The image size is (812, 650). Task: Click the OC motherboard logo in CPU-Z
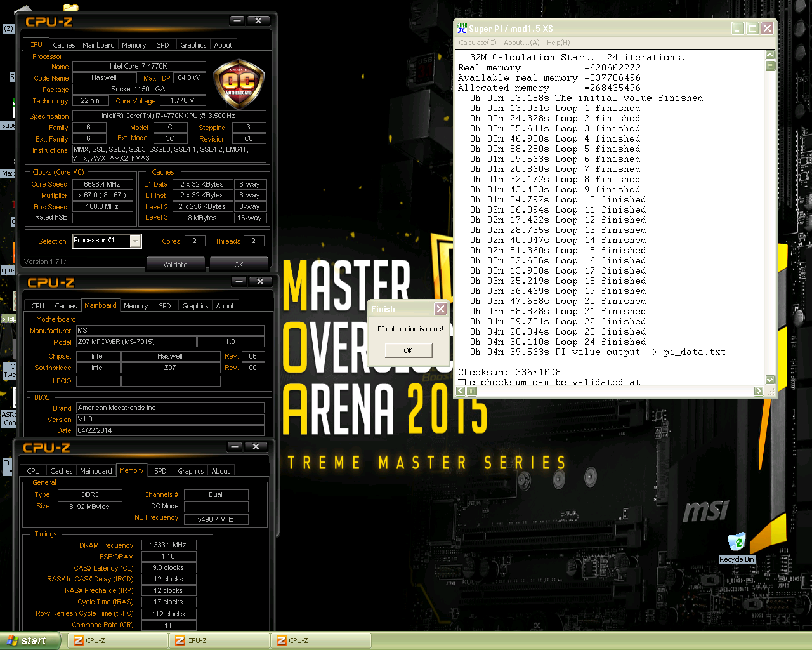pyautogui.click(x=239, y=84)
